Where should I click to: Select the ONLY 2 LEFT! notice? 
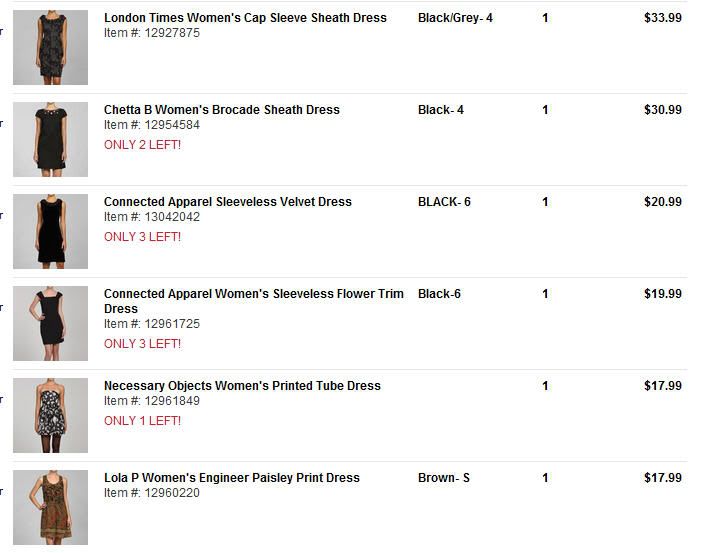click(142, 145)
